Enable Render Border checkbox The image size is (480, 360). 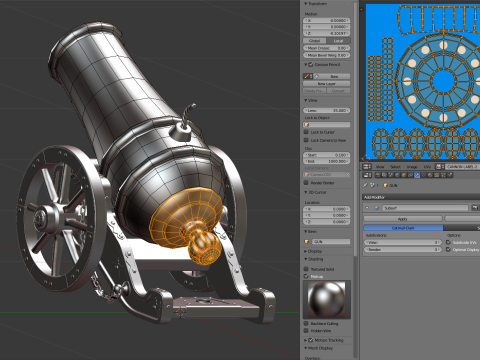(306, 183)
